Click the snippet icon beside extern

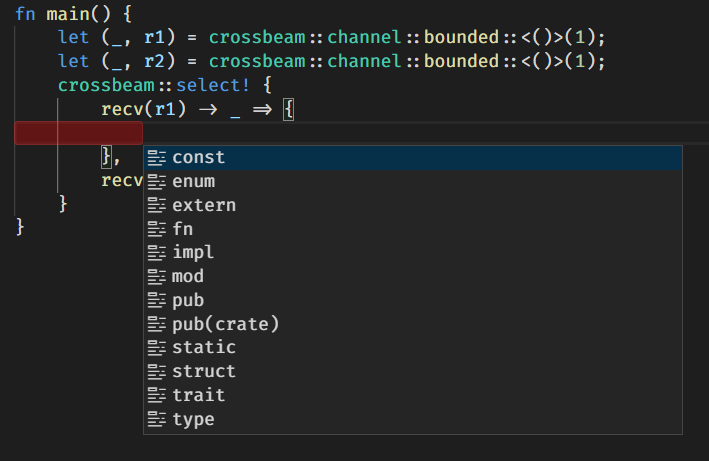coord(157,206)
